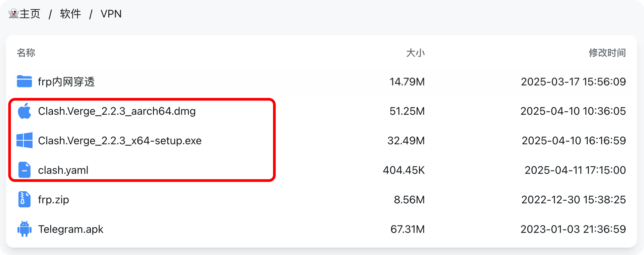Sort files by the 名称 column header
This screenshot has height=255, width=644.
coord(26,53)
